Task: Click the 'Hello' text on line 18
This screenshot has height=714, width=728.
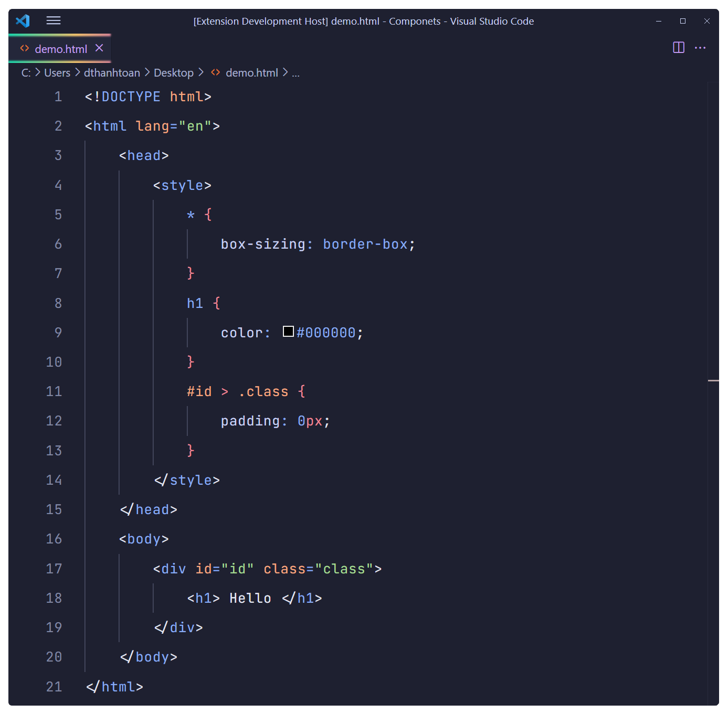Action: coord(250,599)
